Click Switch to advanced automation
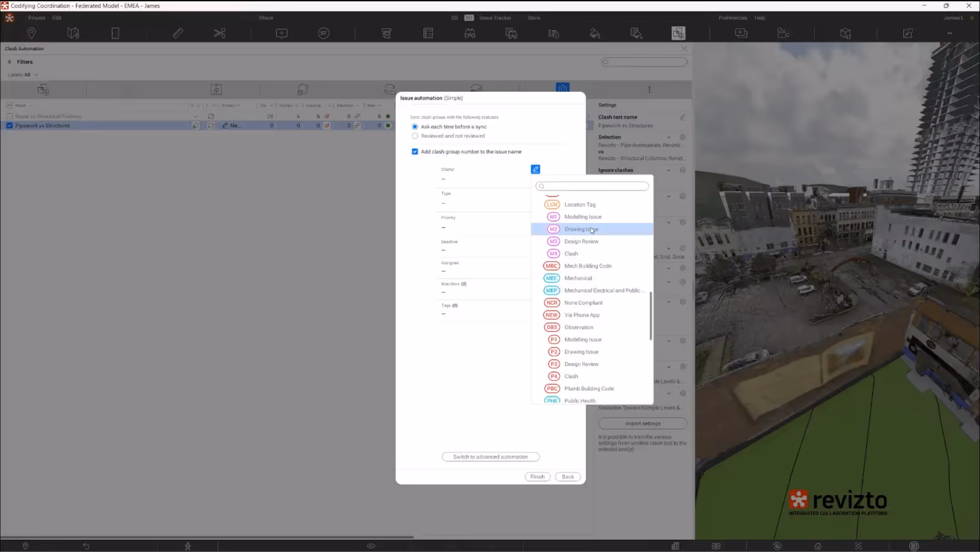 [490, 456]
